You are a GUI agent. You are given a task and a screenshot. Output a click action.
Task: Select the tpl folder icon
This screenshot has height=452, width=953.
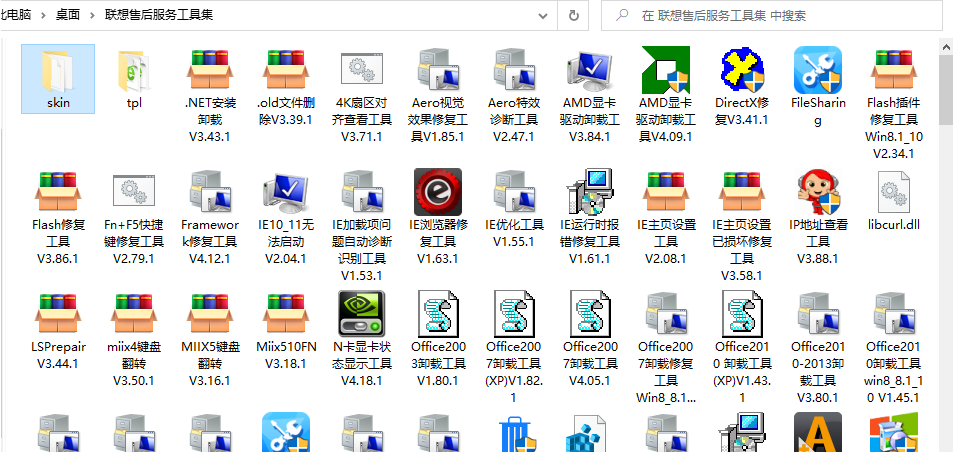pyautogui.click(x=134, y=71)
